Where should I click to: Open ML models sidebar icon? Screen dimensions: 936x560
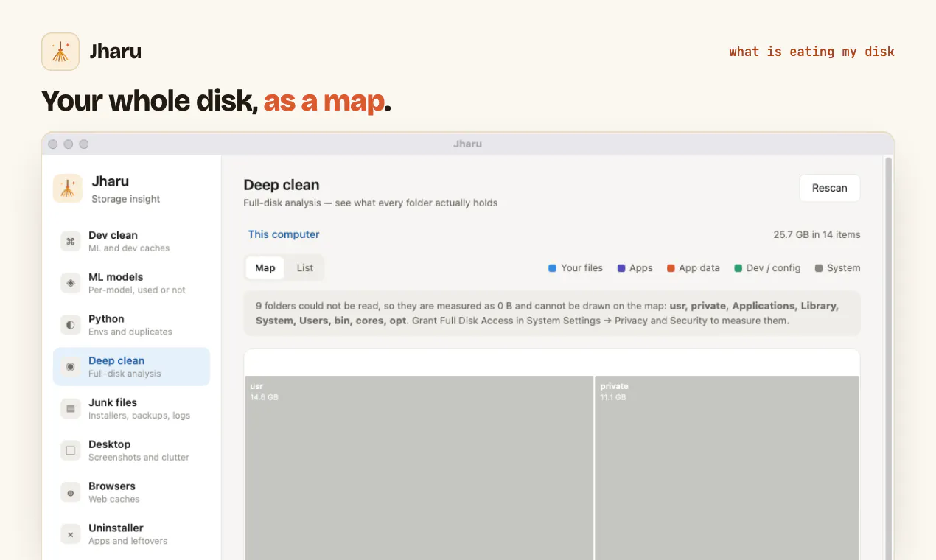point(71,283)
